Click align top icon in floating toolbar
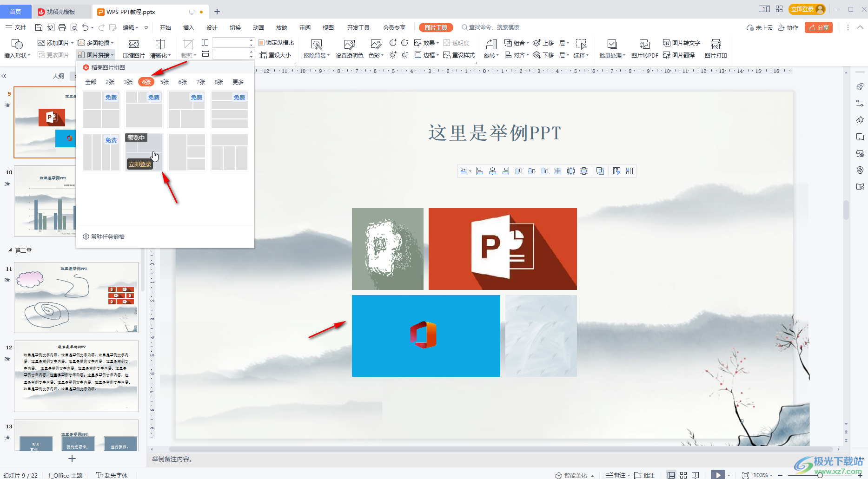Viewport: 868px width, 479px height. 519,171
